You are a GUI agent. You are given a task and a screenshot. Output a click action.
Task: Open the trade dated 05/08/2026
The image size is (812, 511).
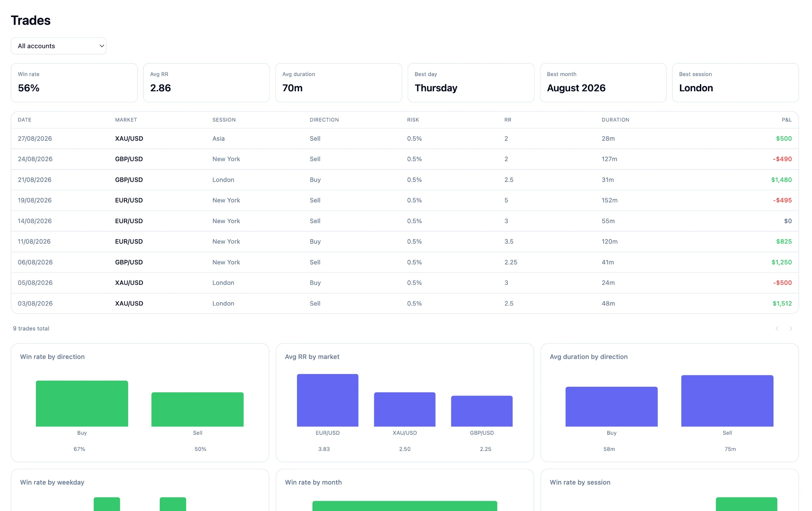(x=405, y=283)
